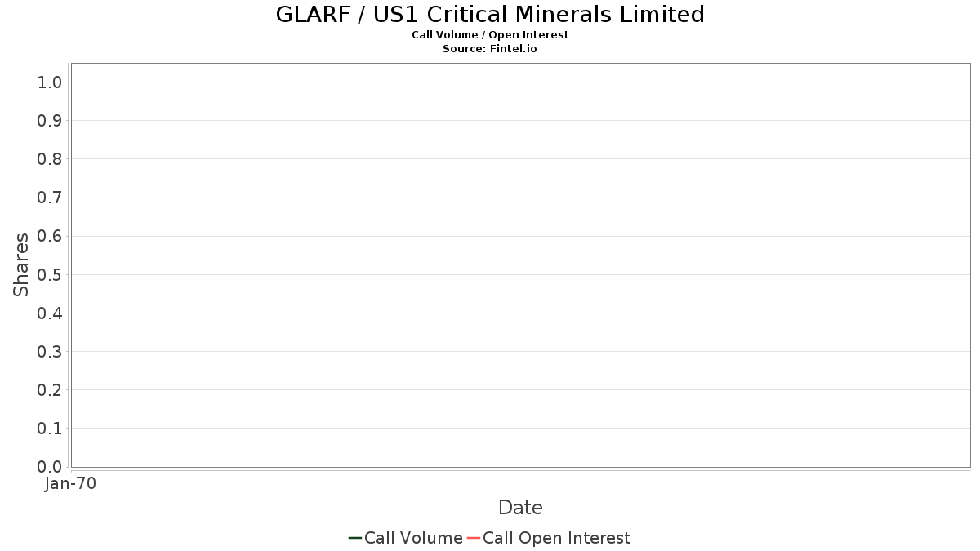Toggle the Call Open Interest legend entry
Screen dimensions: 980x551
(x=556, y=538)
